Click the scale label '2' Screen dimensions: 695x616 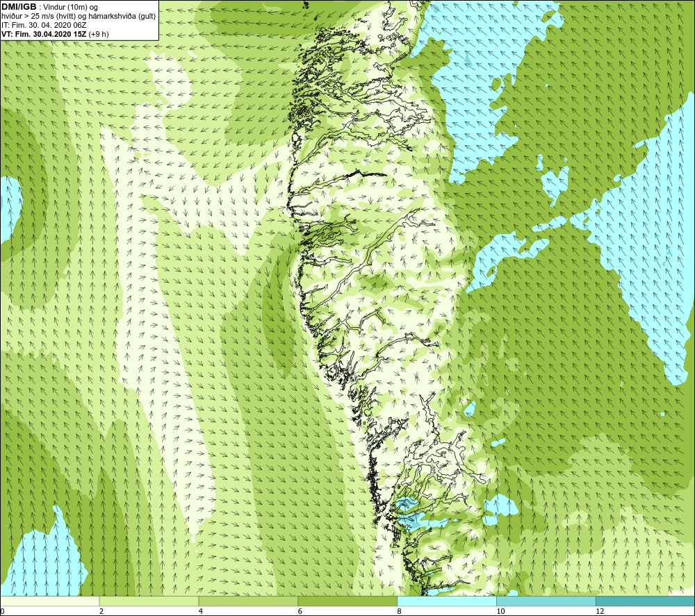[x=101, y=611]
